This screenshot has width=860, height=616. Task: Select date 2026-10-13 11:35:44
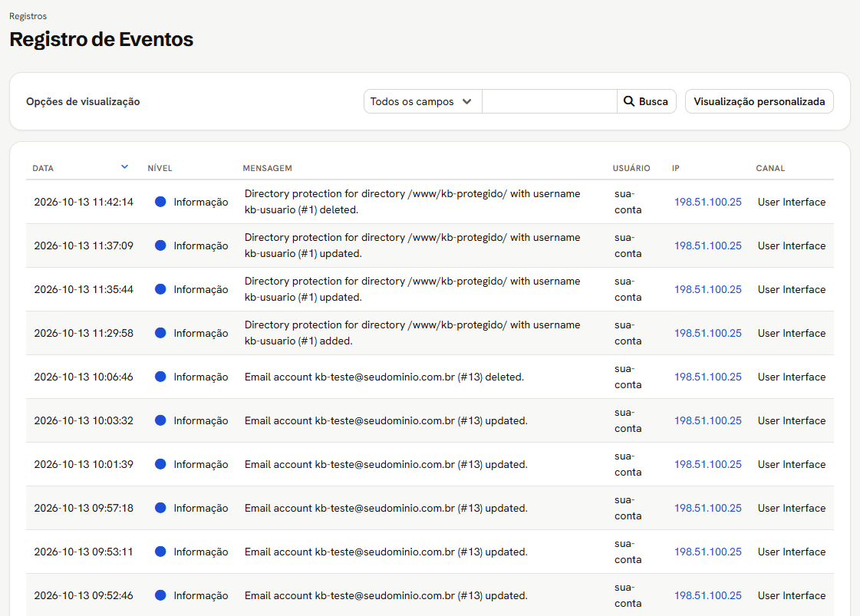tap(84, 290)
